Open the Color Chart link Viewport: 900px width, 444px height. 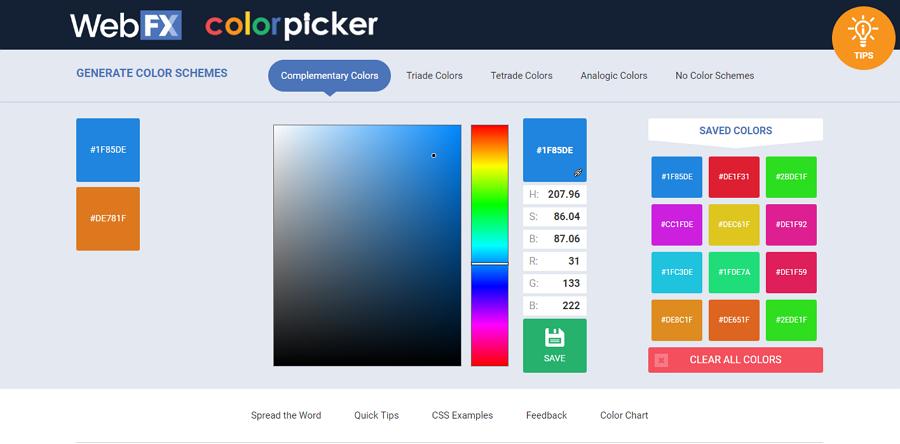[x=624, y=415]
